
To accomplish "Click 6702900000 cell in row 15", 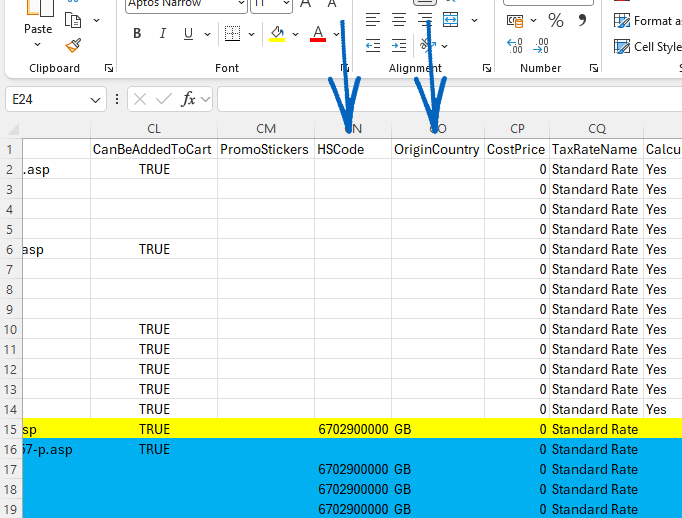I will click(x=353, y=429).
